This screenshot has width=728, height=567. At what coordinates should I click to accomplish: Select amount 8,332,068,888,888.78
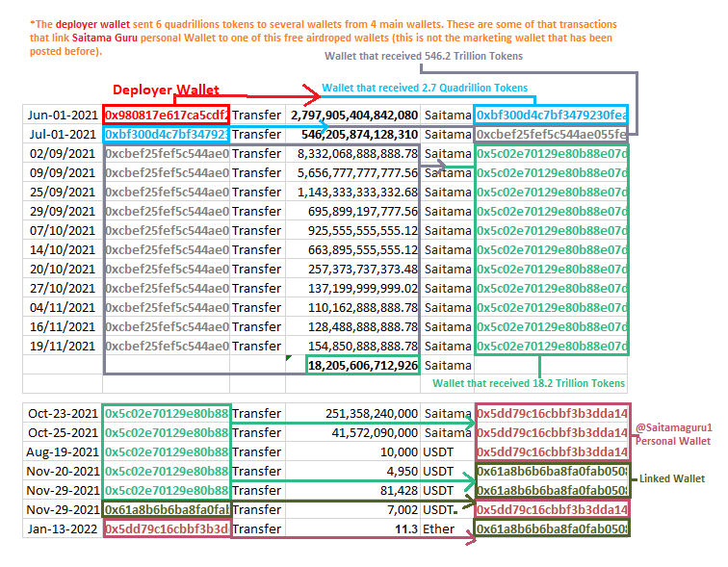coord(353,154)
